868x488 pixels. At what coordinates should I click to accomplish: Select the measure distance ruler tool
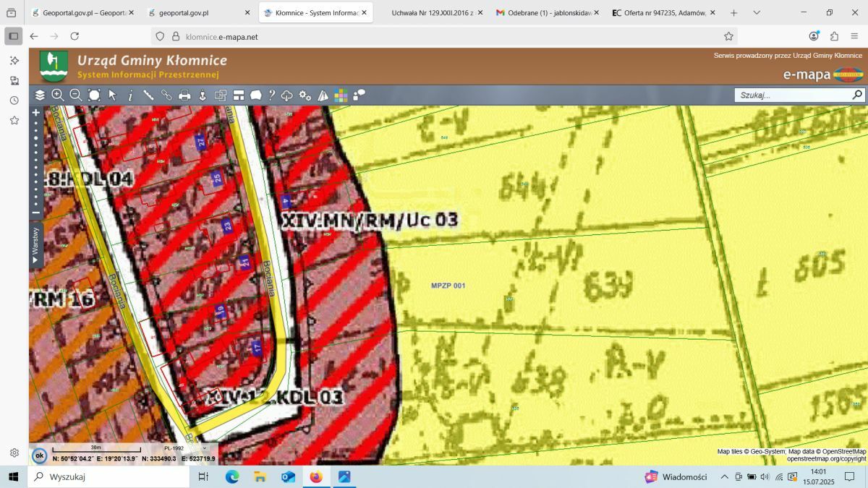[x=148, y=95]
